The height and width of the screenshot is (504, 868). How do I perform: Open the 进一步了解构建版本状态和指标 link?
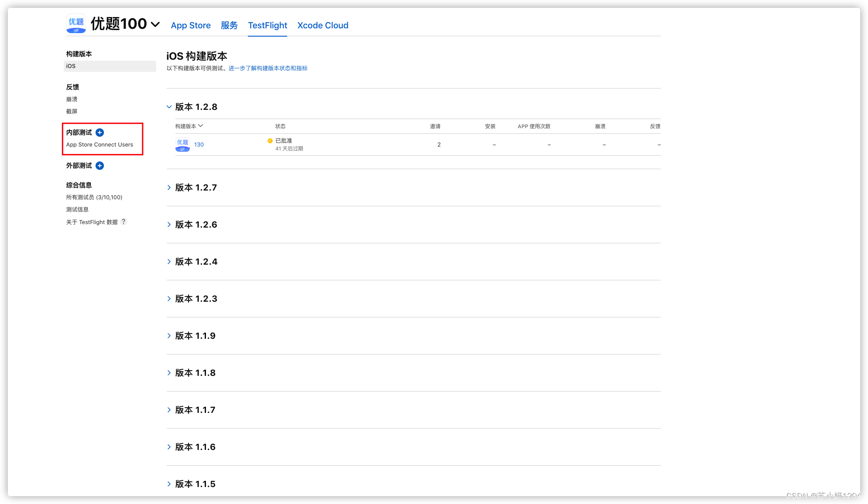point(268,68)
